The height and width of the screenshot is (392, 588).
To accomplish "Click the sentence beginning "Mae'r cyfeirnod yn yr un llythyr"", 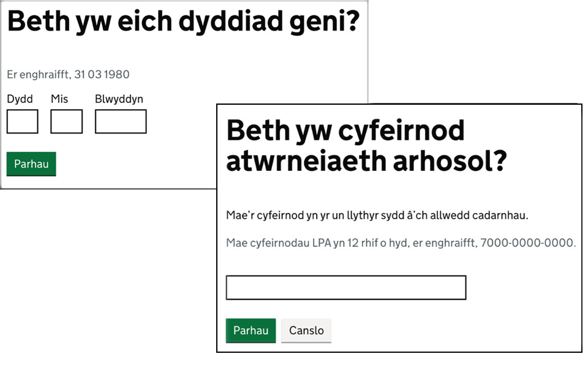I will (377, 216).
